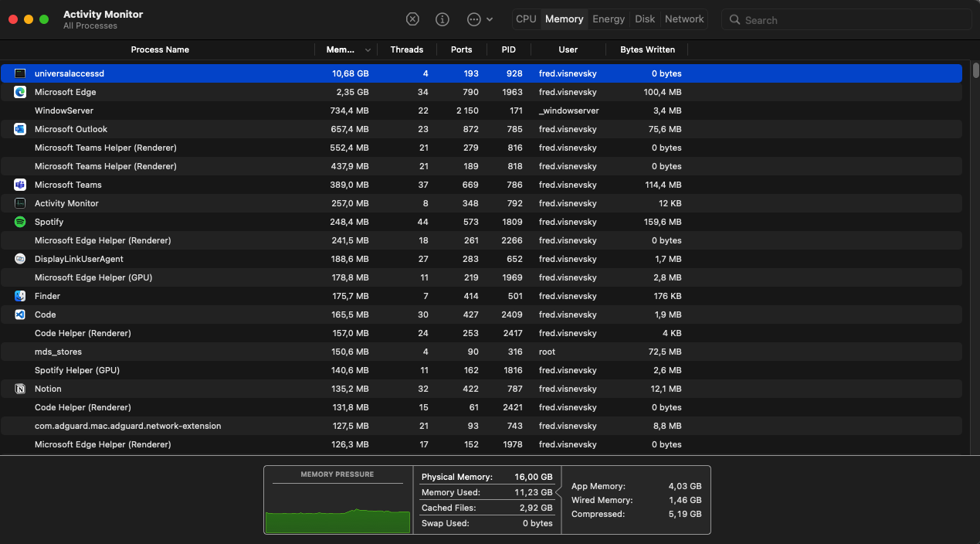The image size is (980, 544).
Task: Switch to the Energy tab
Action: point(609,19)
